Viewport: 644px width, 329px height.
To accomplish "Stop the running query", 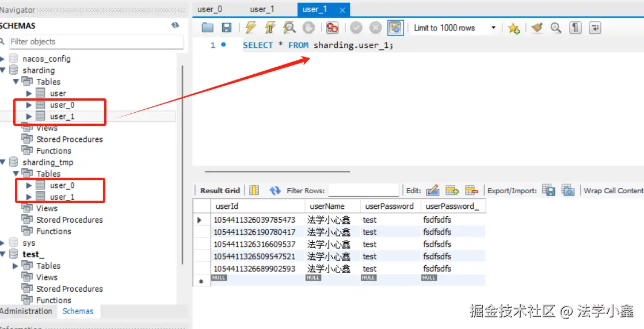I will click(308, 28).
